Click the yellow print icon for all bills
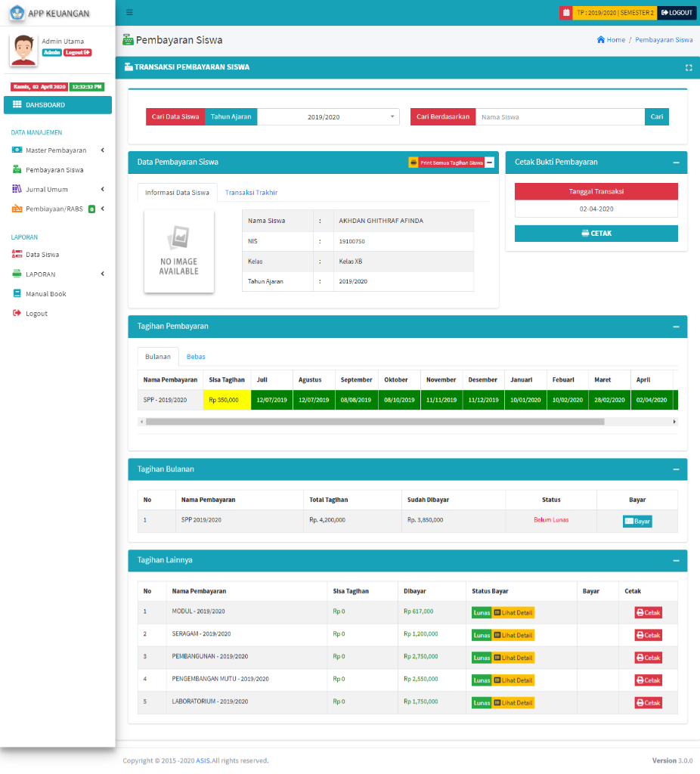 [413, 163]
